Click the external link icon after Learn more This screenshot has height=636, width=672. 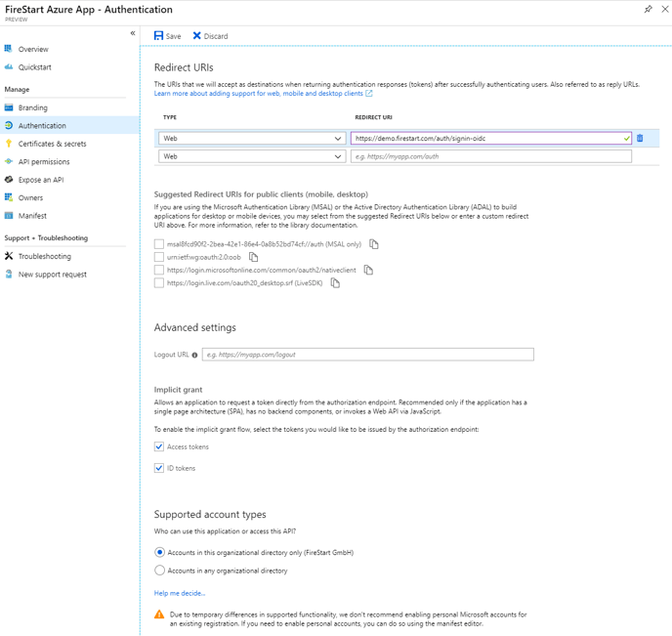[x=369, y=94]
